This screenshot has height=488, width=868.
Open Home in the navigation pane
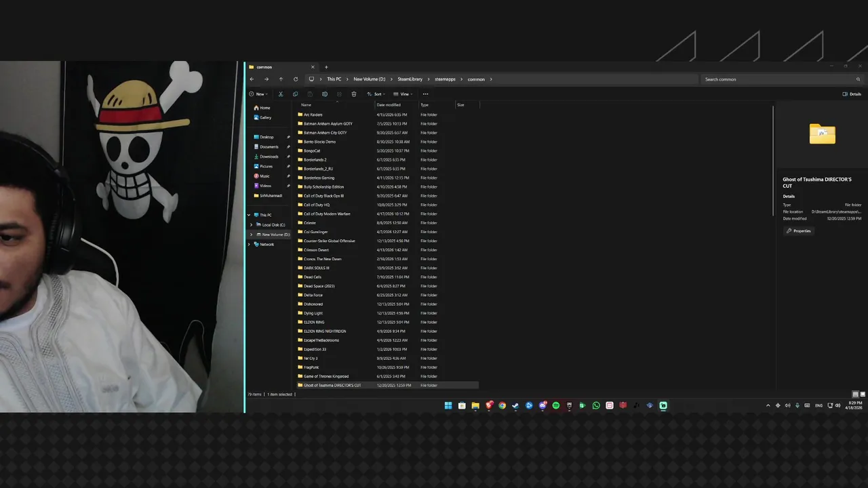tap(262, 108)
